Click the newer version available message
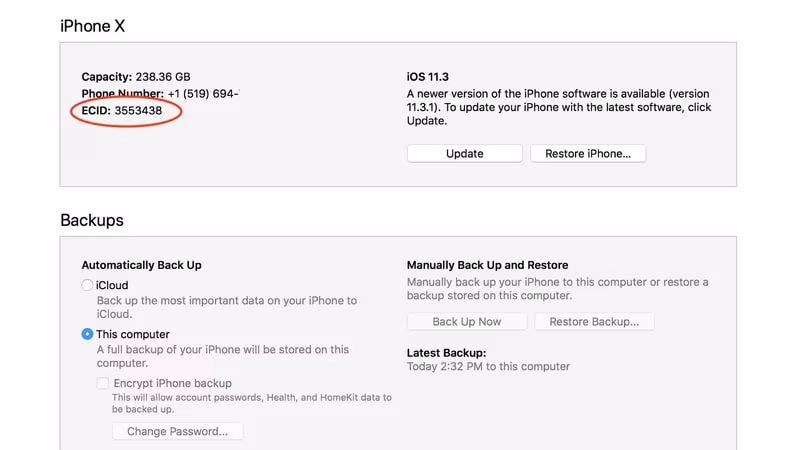Viewport: 800px width, 450px height. 559,107
